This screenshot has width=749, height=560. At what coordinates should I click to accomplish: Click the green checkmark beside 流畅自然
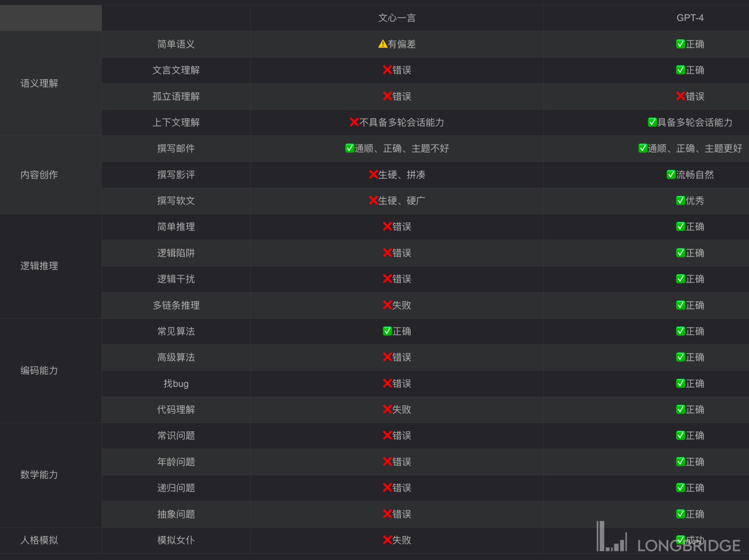point(671,175)
